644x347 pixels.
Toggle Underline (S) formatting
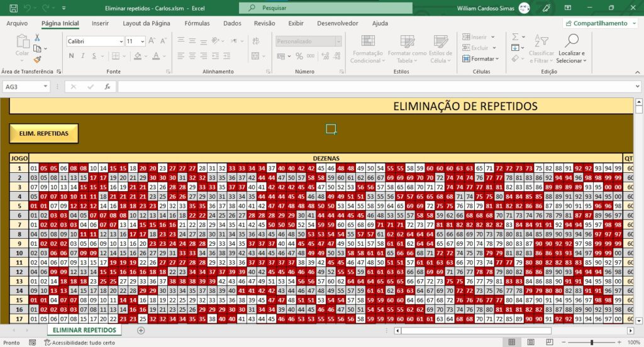click(94, 56)
